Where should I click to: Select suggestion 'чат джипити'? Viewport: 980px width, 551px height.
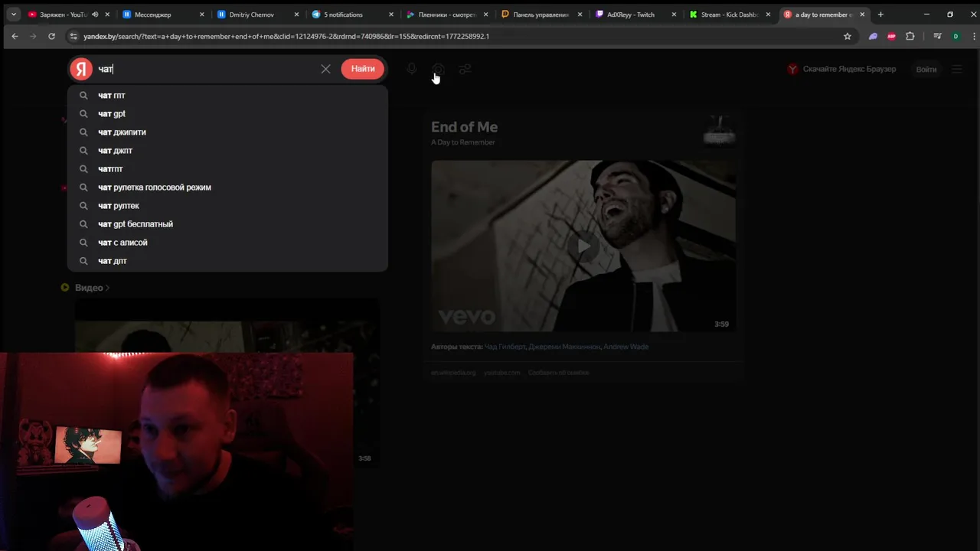(227, 132)
